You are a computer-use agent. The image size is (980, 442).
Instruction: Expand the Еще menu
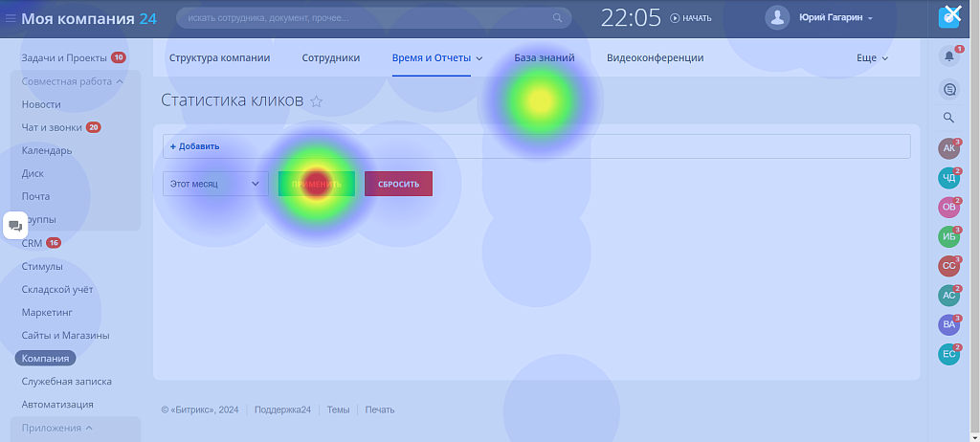coord(872,58)
